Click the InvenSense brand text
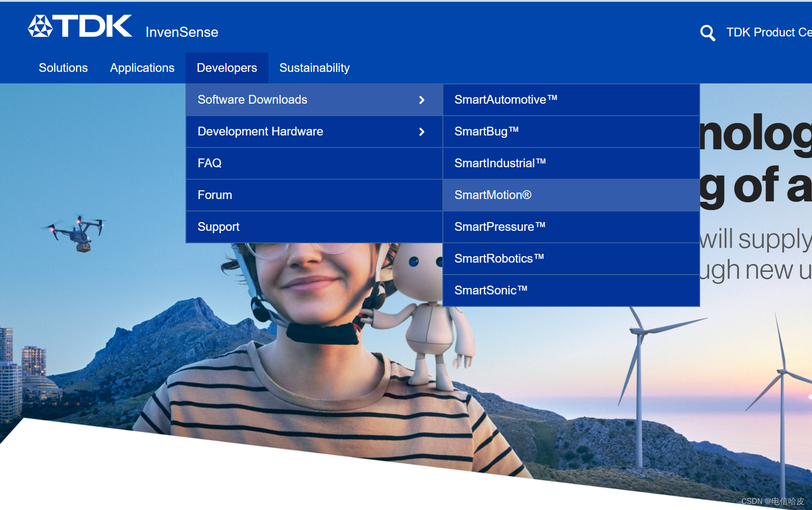Screen dimensions: 812x510 click(182, 32)
